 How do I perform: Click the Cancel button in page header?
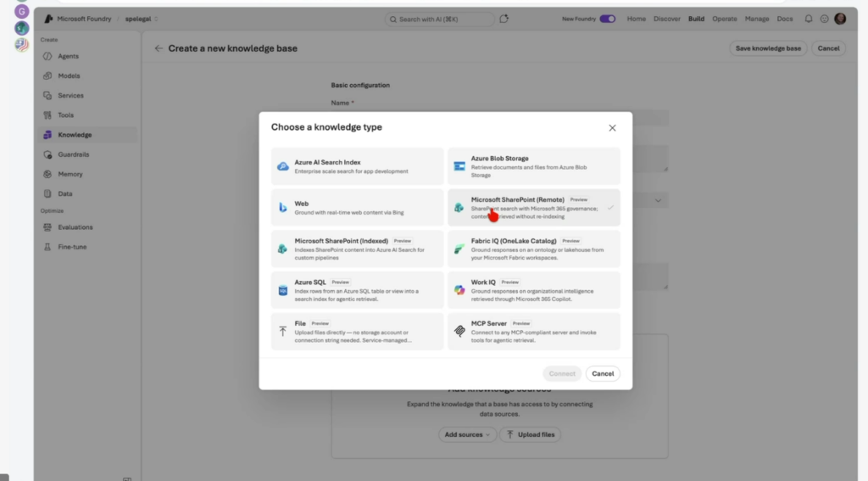pyautogui.click(x=829, y=48)
